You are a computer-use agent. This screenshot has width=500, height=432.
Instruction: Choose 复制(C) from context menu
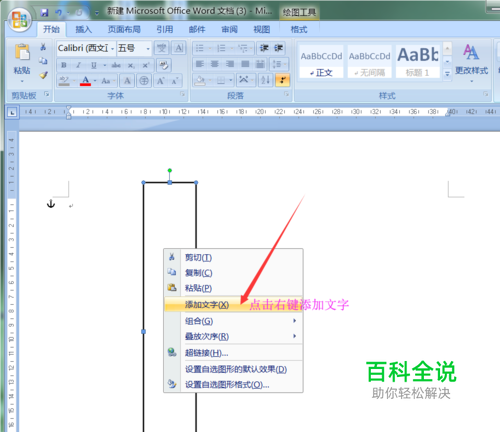tap(233, 273)
